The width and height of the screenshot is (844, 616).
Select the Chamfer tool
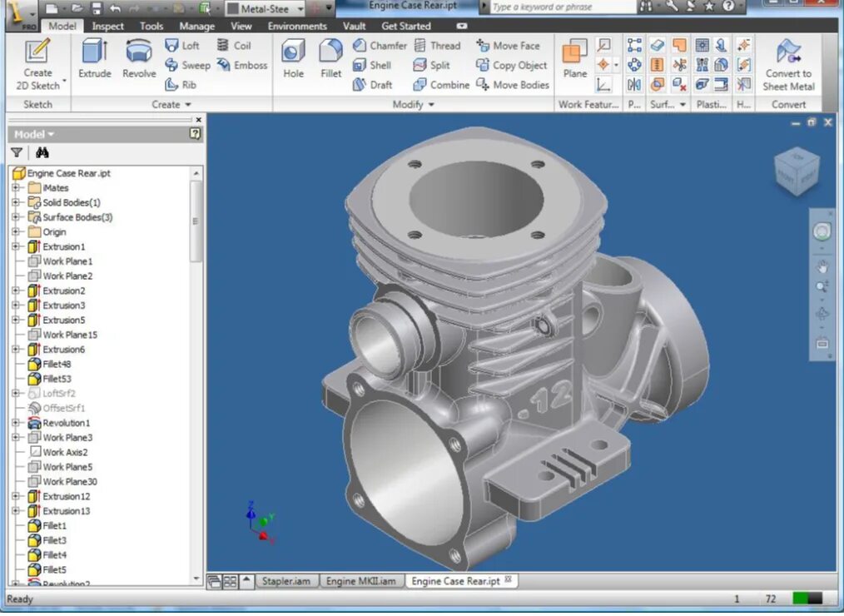click(380, 46)
